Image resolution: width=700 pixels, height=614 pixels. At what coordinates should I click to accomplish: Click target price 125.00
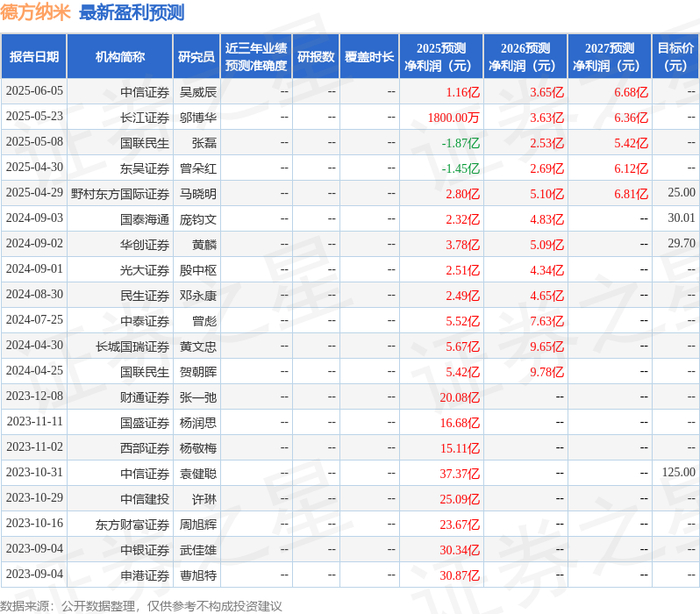[679, 472]
